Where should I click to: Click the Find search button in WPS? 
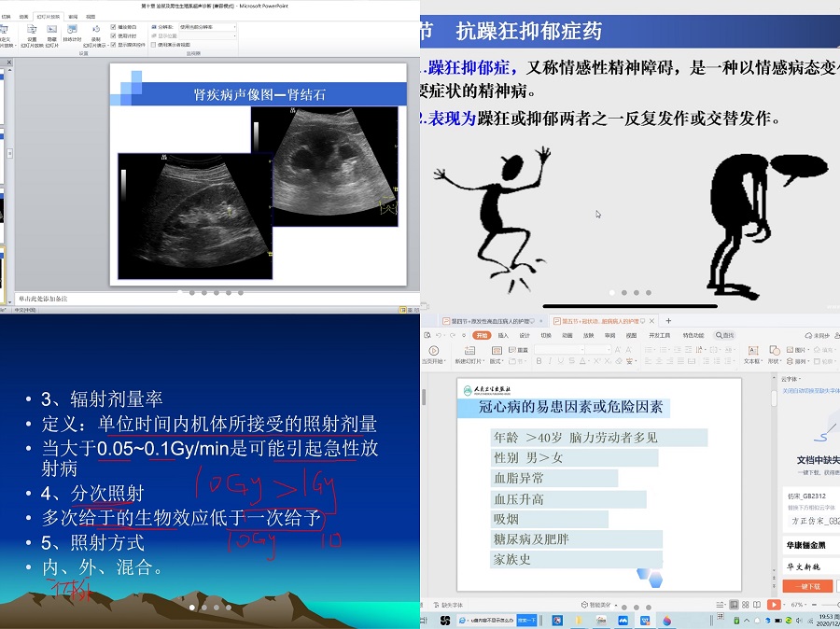point(725,335)
